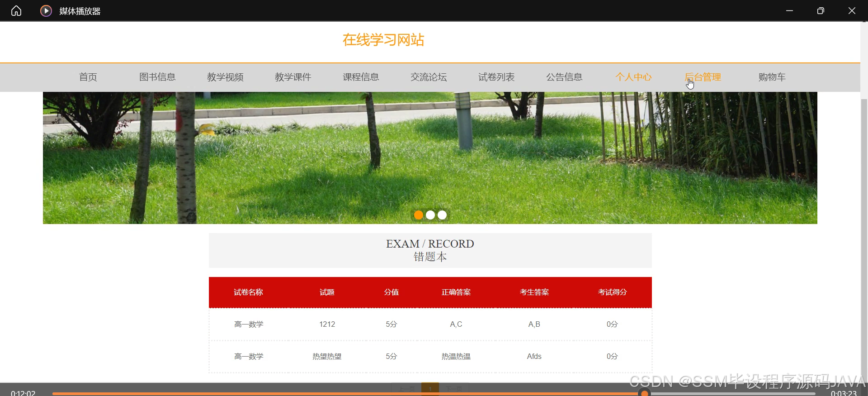Click the video progress slider handle
The image size is (868, 396).
[x=645, y=393]
